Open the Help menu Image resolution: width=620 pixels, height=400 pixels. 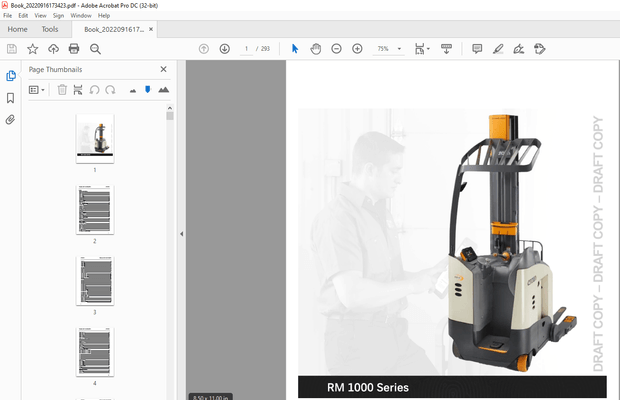tap(104, 15)
